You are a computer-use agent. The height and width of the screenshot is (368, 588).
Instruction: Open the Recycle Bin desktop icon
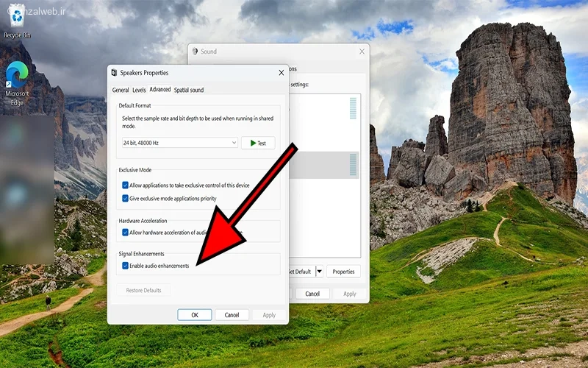16,18
